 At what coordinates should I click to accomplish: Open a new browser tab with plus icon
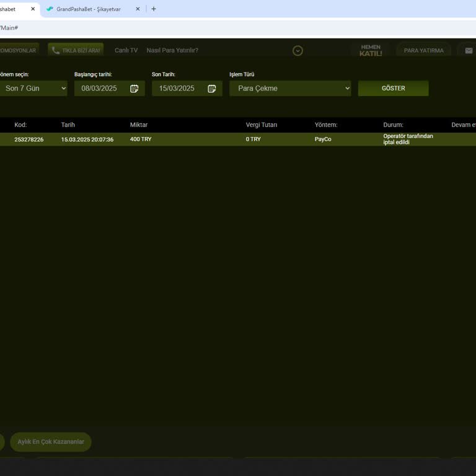point(154,9)
